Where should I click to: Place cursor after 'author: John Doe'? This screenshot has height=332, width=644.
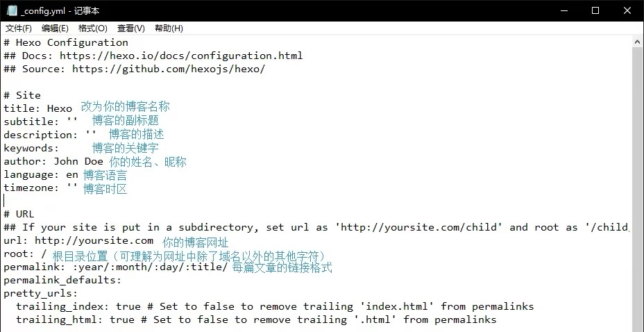(x=103, y=161)
